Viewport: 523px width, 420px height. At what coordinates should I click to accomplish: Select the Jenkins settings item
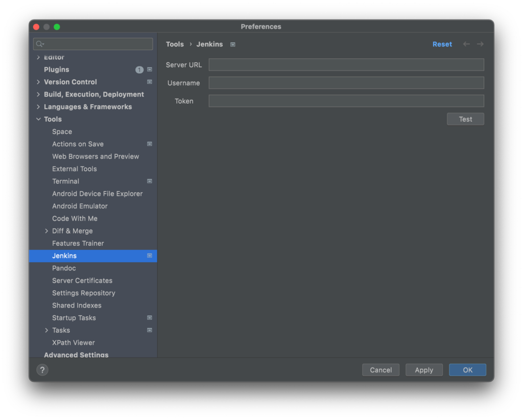[x=93, y=256]
